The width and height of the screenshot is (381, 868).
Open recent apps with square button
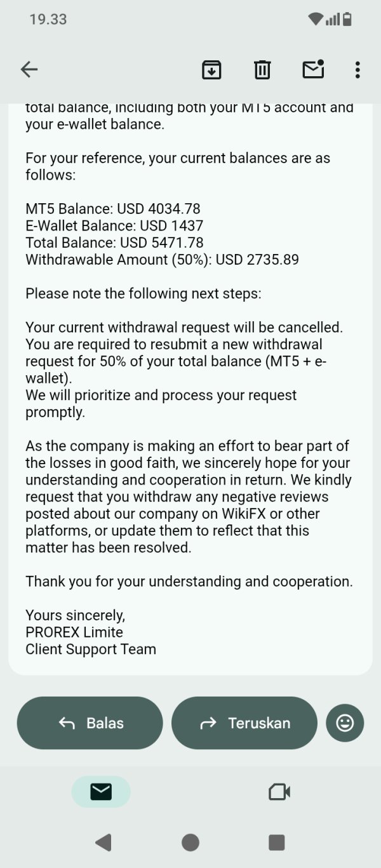[x=276, y=842]
